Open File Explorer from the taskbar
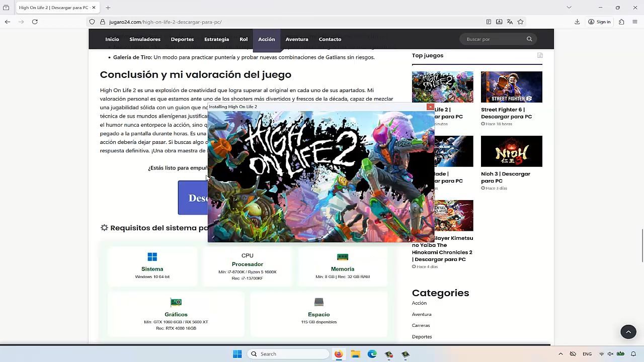 pos(355,354)
